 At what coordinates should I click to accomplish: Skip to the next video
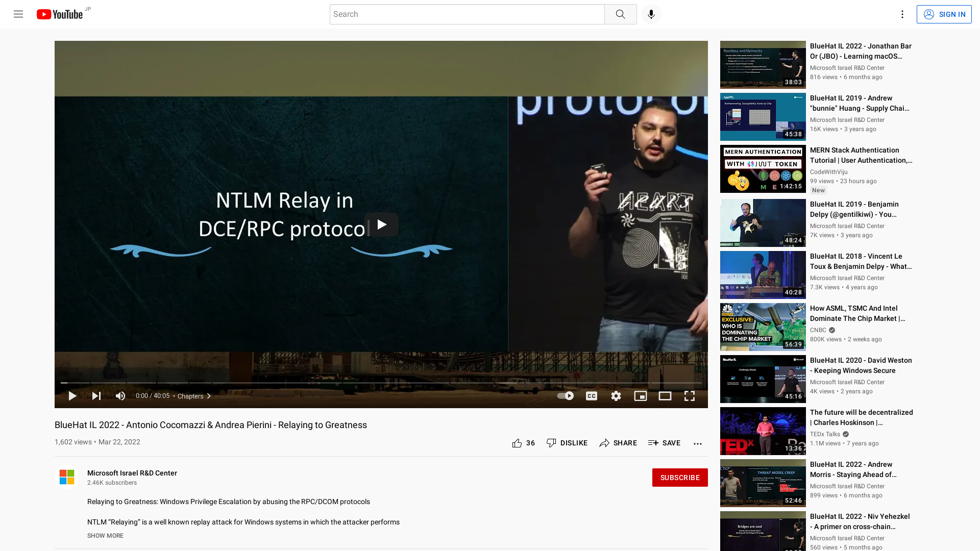tap(96, 396)
